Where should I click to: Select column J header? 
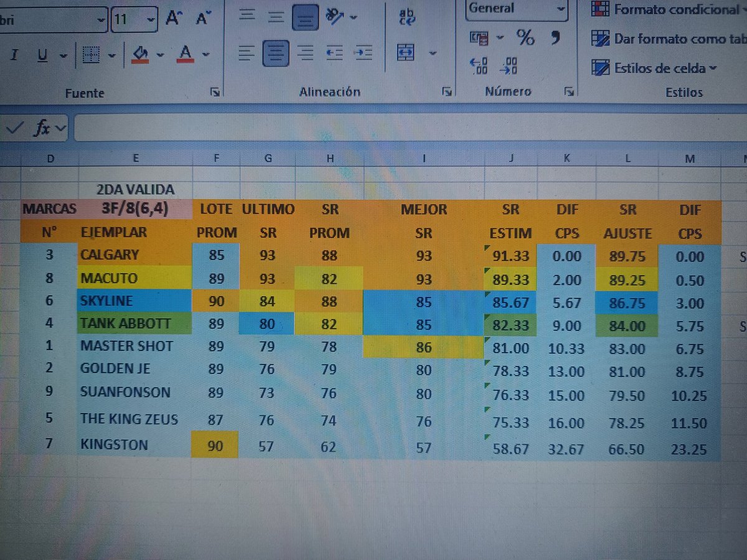[510, 158]
